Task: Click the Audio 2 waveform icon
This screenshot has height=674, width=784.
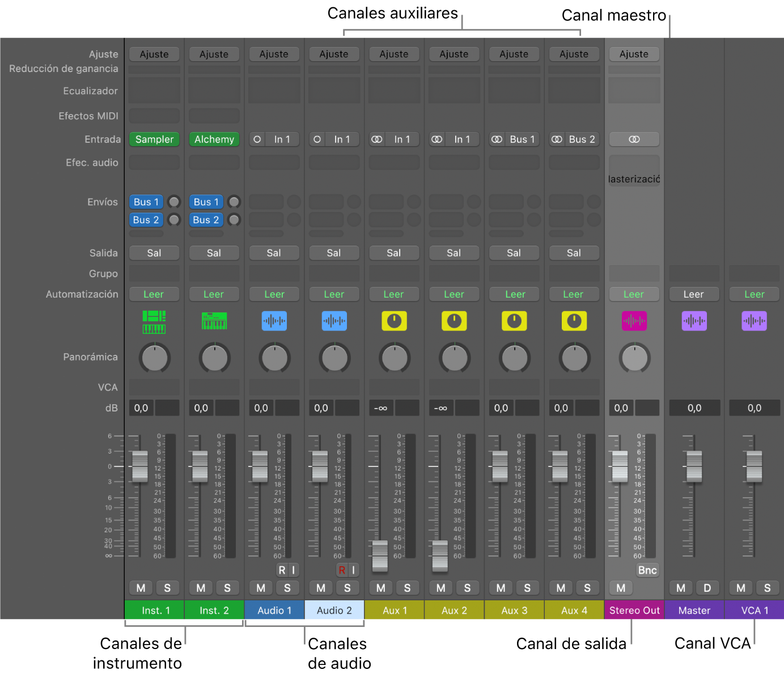Action: pyautogui.click(x=334, y=321)
